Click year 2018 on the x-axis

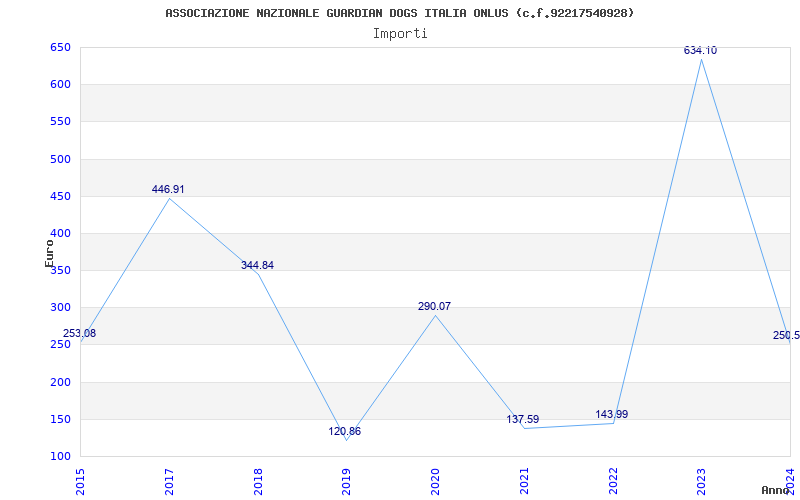coord(258,482)
